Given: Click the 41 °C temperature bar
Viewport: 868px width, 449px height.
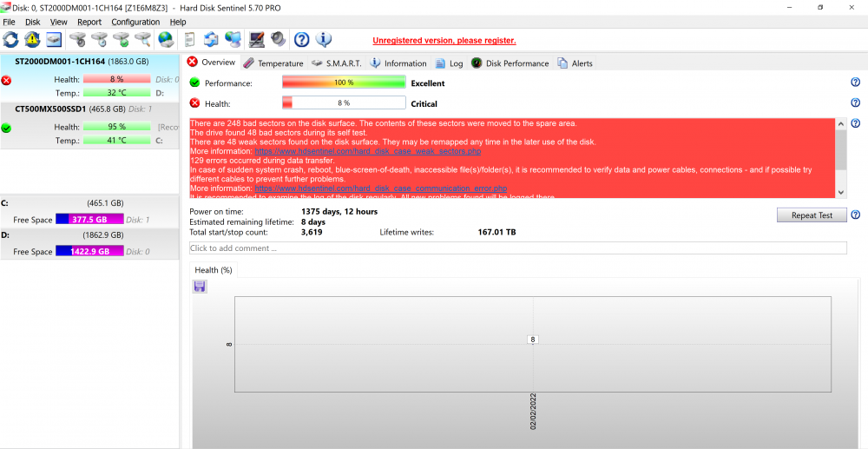Looking at the screenshot, I should click(117, 141).
